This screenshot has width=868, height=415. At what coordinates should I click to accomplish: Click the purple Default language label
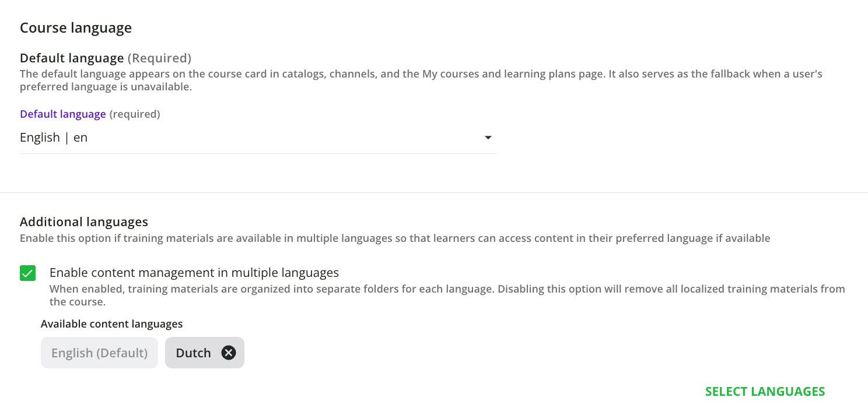click(62, 114)
